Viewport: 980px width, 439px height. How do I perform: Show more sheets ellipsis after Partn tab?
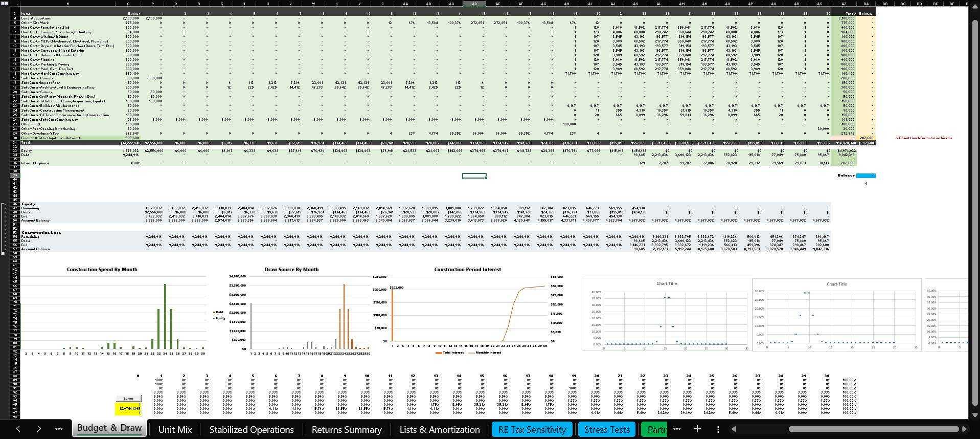677,429
